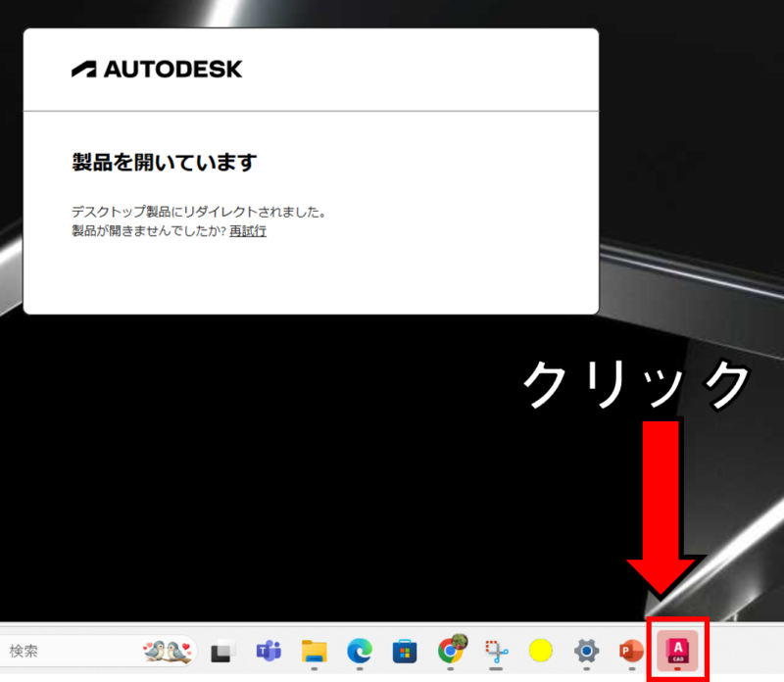Open Google Chrome from the taskbar
This screenshot has width=784, height=682.
pos(451,650)
